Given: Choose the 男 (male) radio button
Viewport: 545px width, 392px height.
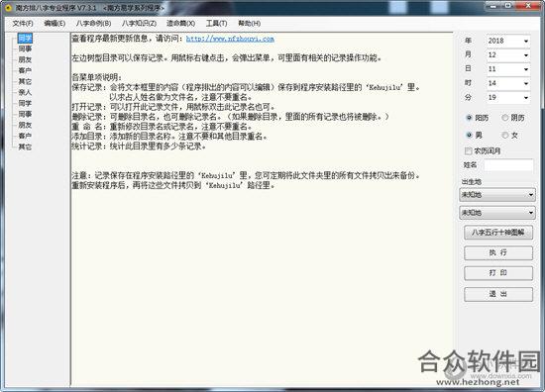Looking at the screenshot, I should click(469, 135).
